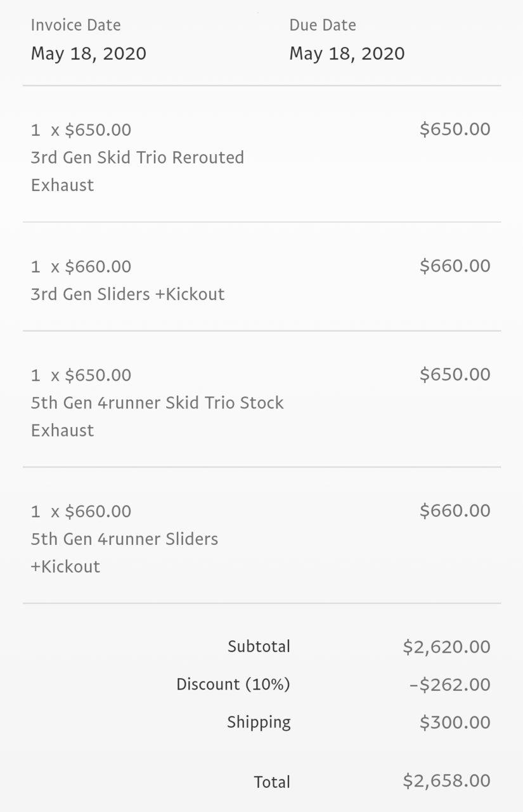
Task: Select the $2,620.00 subtotal amount
Action: 447,647
